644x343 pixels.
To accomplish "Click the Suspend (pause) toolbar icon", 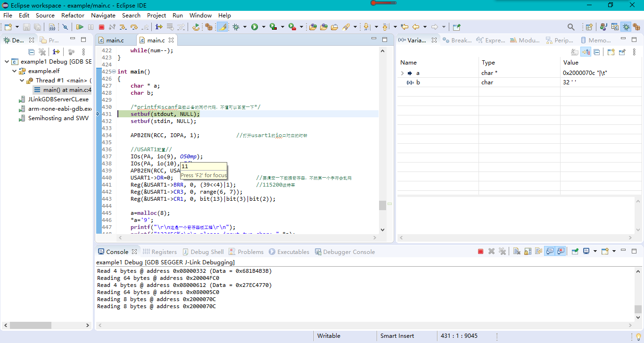I will tap(91, 27).
